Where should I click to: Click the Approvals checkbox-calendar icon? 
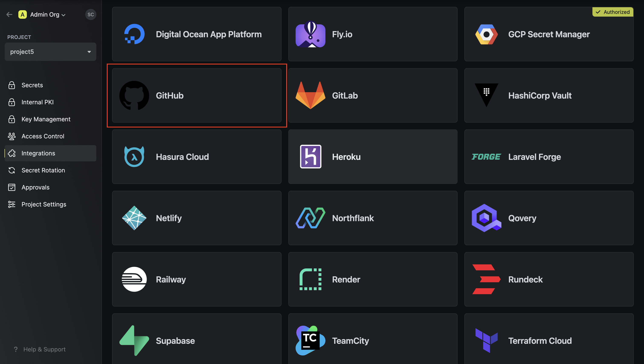pyautogui.click(x=12, y=187)
